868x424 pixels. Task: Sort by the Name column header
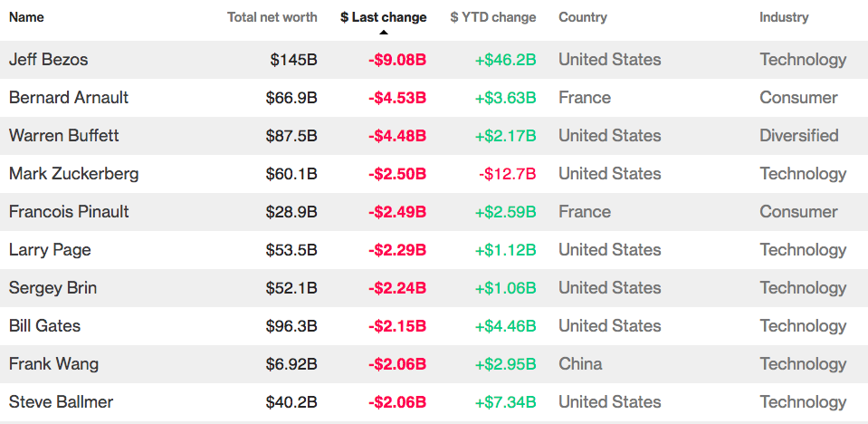tap(26, 17)
